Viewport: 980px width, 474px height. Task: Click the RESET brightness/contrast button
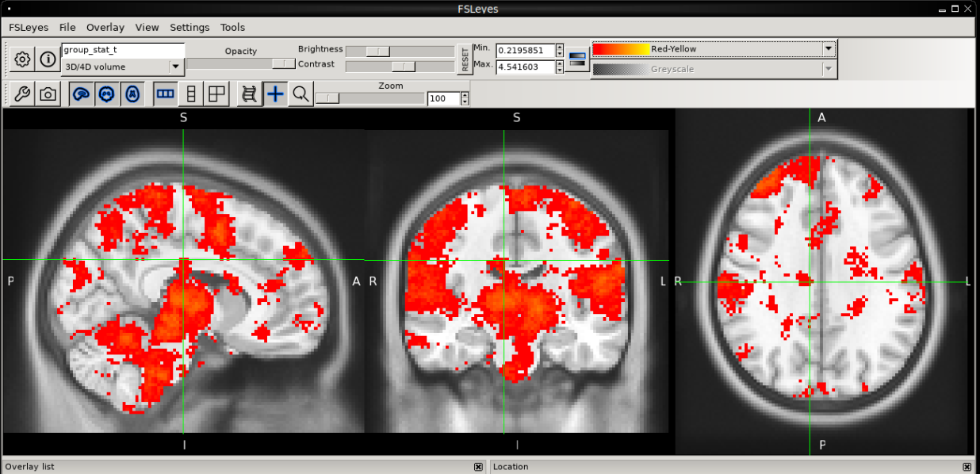coord(465,59)
